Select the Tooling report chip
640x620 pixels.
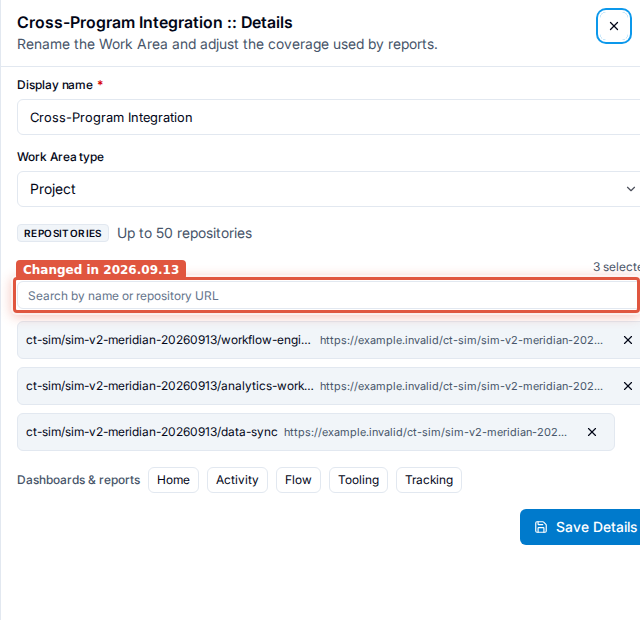pyautogui.click(x=358, y=480)
